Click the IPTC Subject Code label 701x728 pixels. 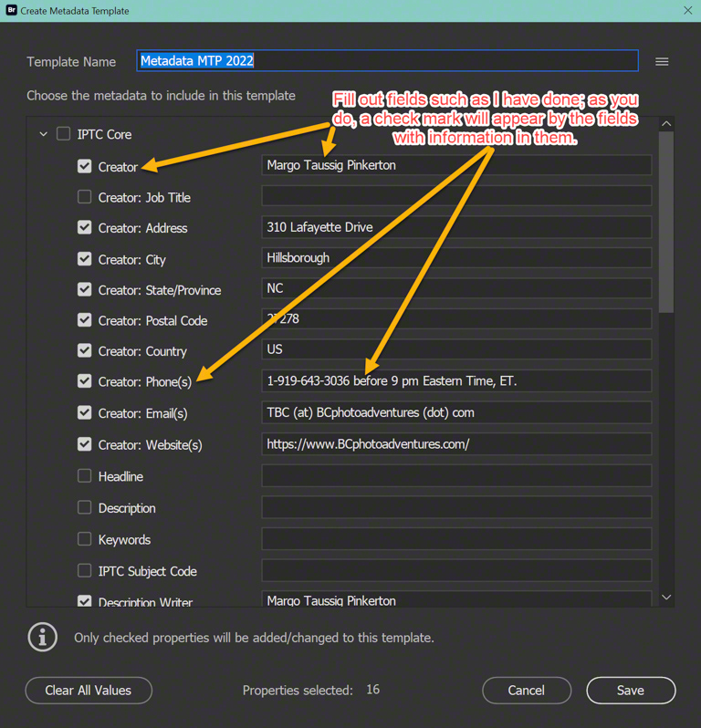pos(148,571)
